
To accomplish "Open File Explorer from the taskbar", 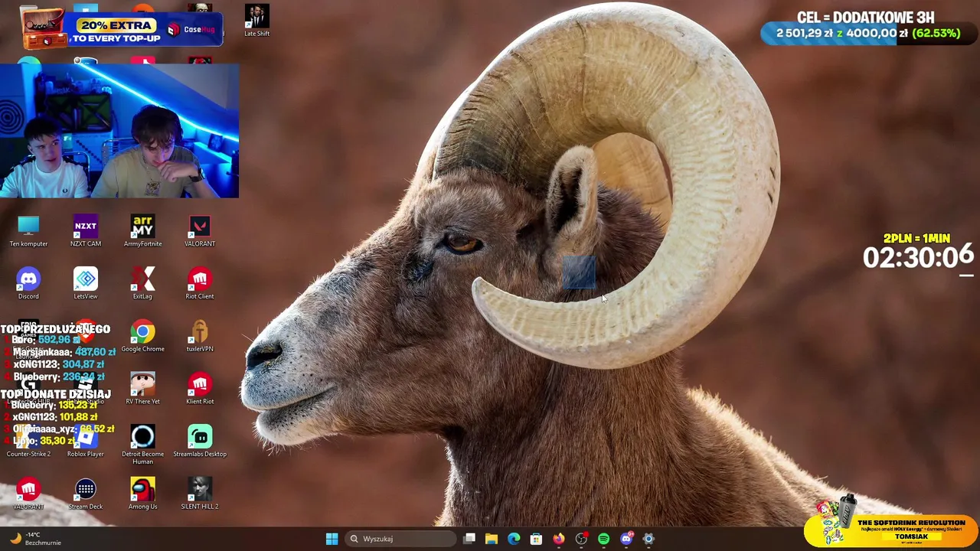I will [492, 539].
